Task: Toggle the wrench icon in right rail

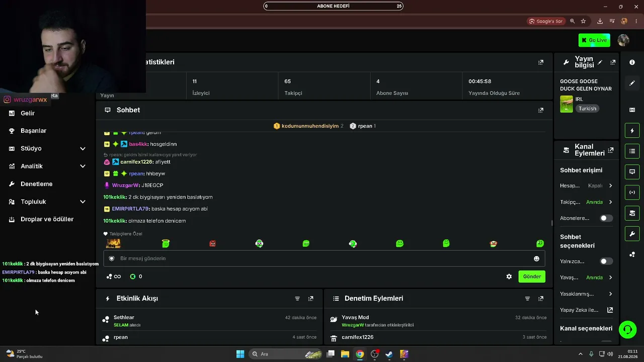Action: tap(632, 234)
